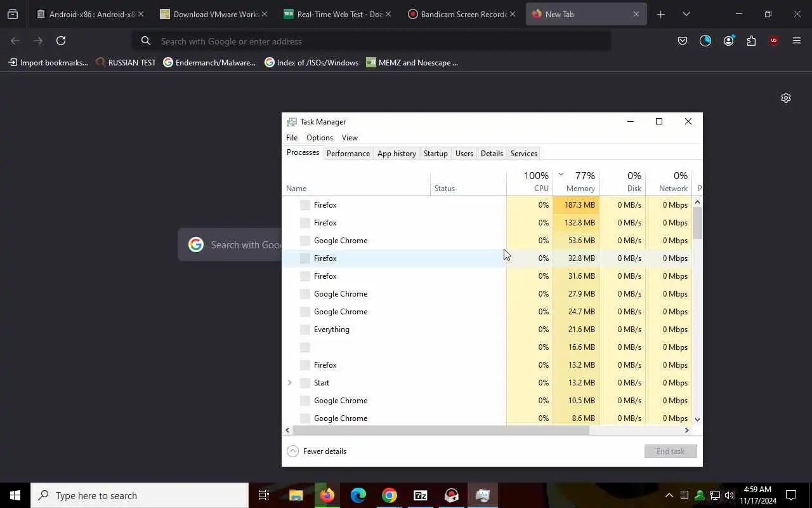
Task: Open the Firefox account avatar icon
Action: click(728, 41)
